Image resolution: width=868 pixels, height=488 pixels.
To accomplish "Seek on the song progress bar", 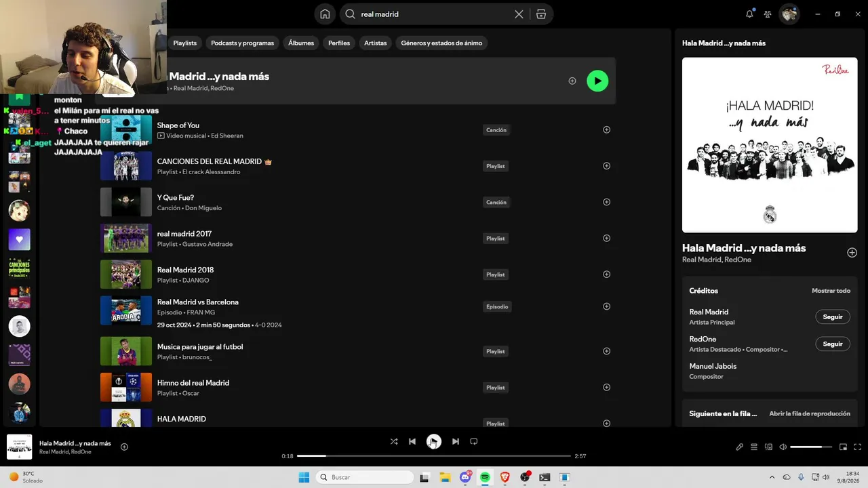I will [x=434, y=456].
